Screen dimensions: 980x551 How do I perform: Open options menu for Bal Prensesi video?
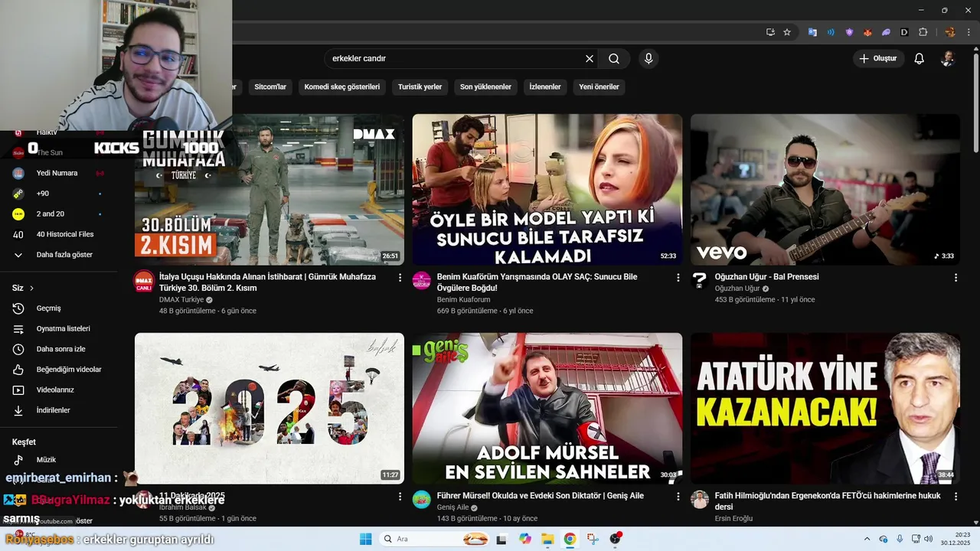click(955, 278)
